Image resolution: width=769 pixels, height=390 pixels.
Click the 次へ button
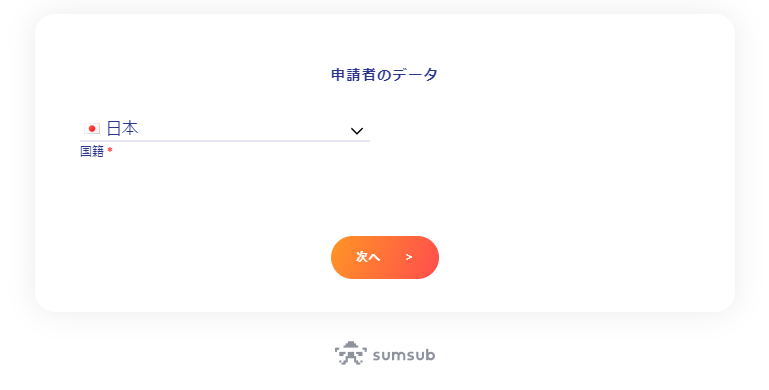(x=384, y=258)
